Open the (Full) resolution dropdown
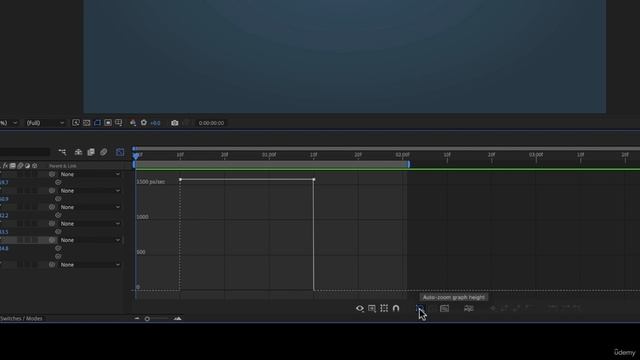The width and height of the screenshot is (640, 360). pyautogui.click(x=45, y=123)
